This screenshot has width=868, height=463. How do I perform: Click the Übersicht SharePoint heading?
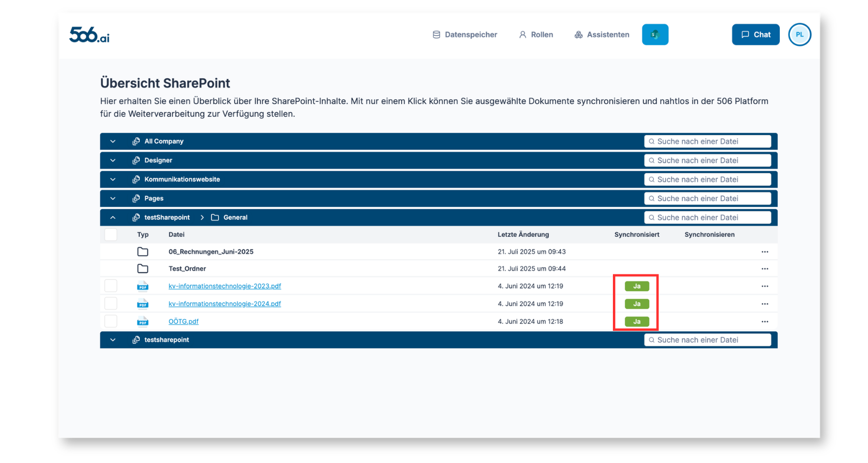(165, 83)
